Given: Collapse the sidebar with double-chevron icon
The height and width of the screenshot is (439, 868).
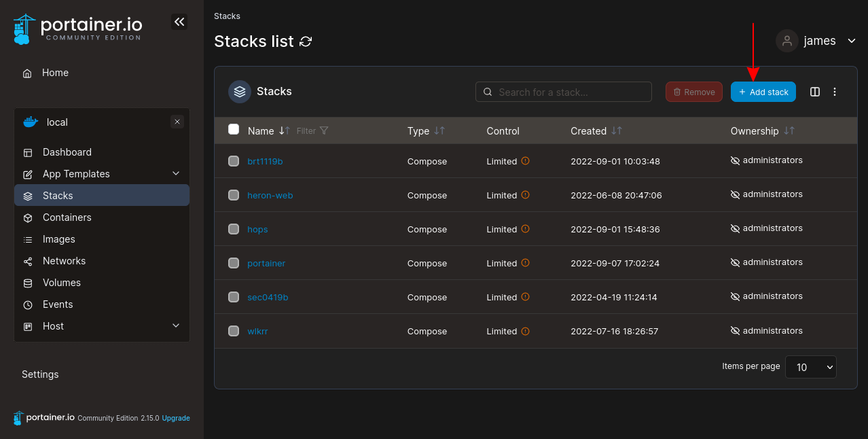Looking at the screenshot, I should 179,22.
